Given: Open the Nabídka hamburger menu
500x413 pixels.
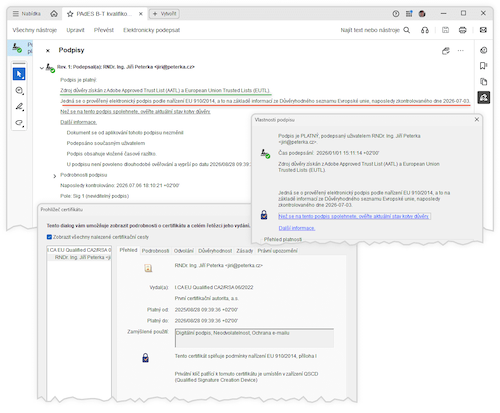Looking at the screenshot, I should pyautogui.click(x=26, y=14).
